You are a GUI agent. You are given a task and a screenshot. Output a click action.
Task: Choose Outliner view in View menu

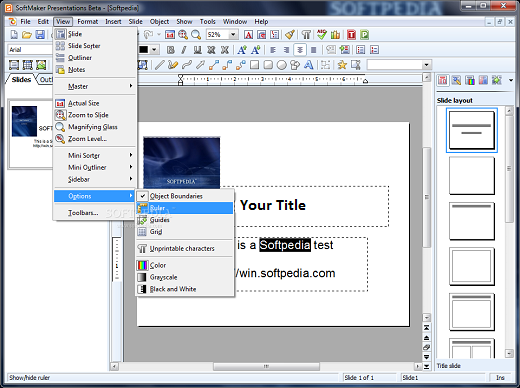click(95, 58)
